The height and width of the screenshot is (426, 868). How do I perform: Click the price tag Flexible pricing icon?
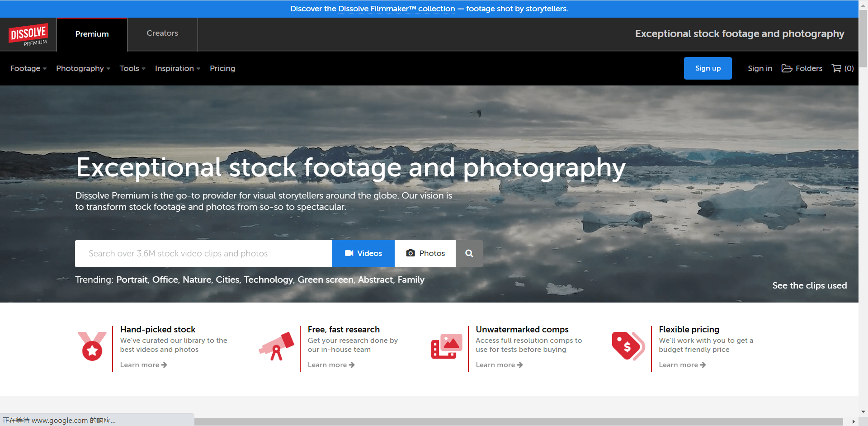[x=628, y=346]
